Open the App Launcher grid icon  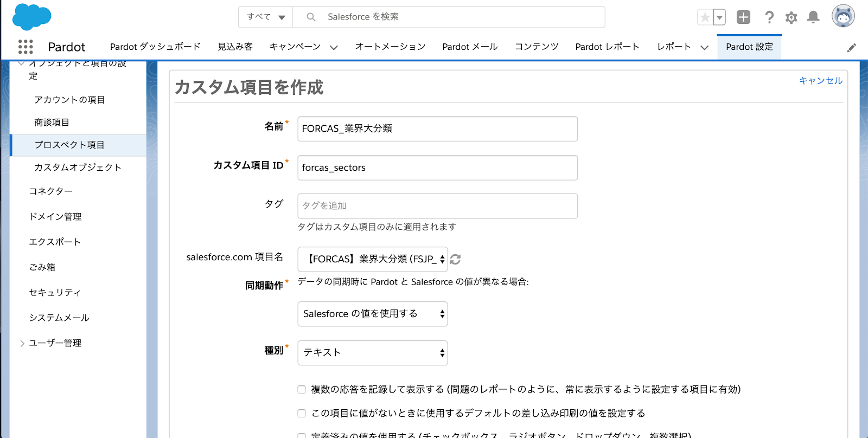tap(25, 47)
